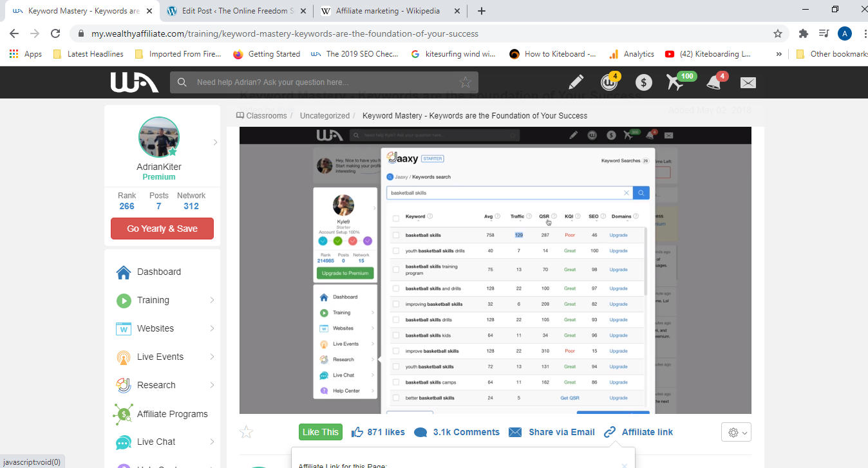Open the bell notifications icon
The width and height of the screenshot is (868, 468).
713,82
